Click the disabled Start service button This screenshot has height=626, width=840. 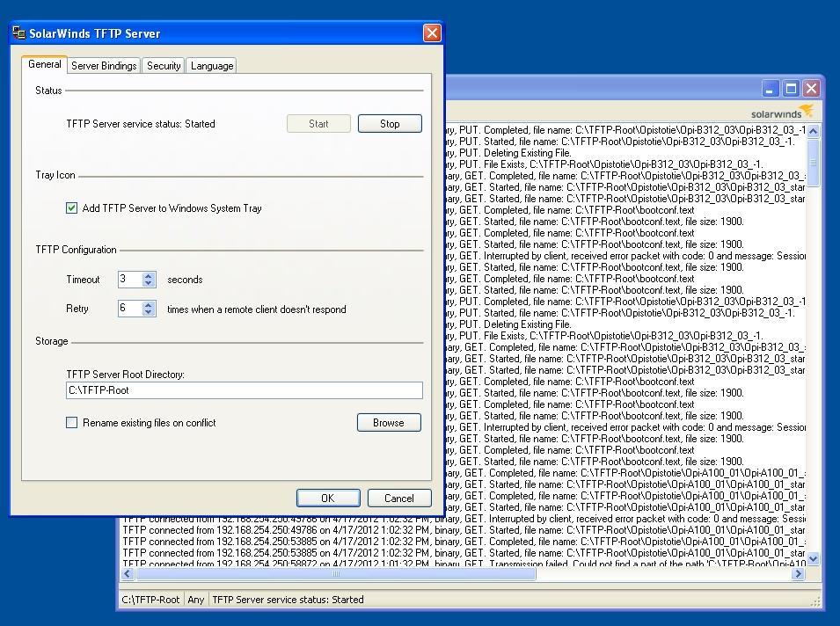(x=318, y=124)
